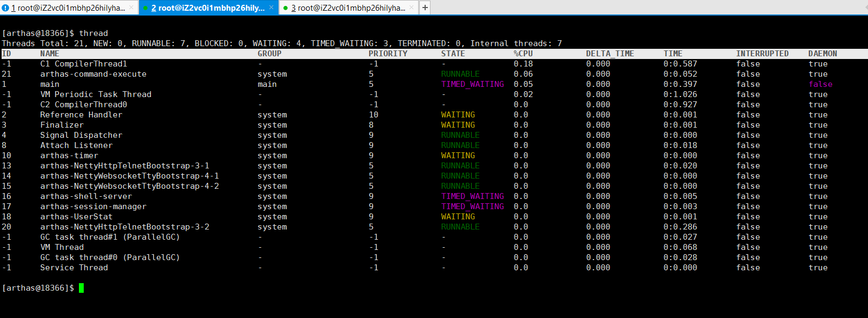Image resolution: width=868 pixels, height=318 pixels.
Task: Click the TIME column header
Action: click(673, 54)
